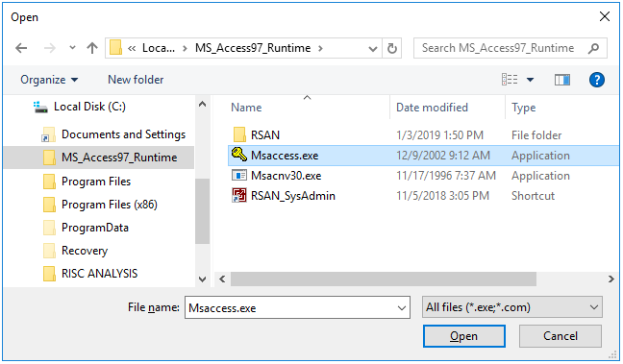The height and width of the screenshot is (364, 623).
Task: Click the Open button
Action: 464,336
